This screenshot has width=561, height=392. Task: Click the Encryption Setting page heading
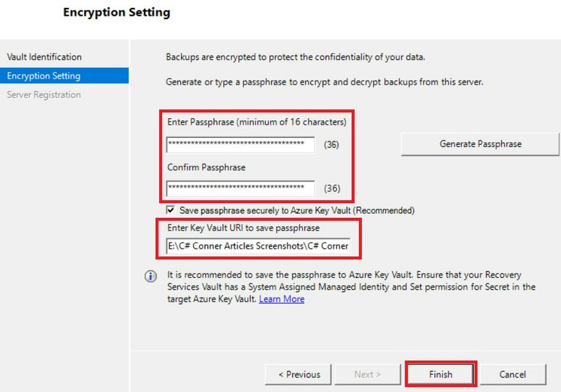[116, 13]
